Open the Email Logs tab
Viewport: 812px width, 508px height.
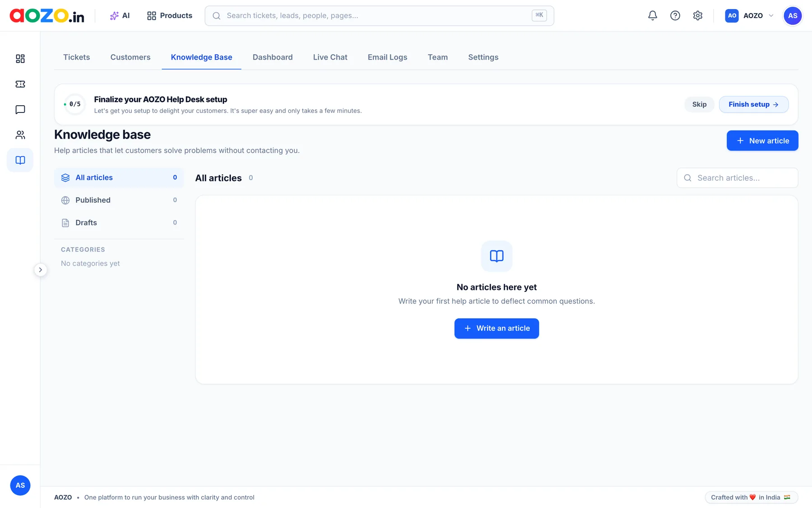(x=388, y=57)
